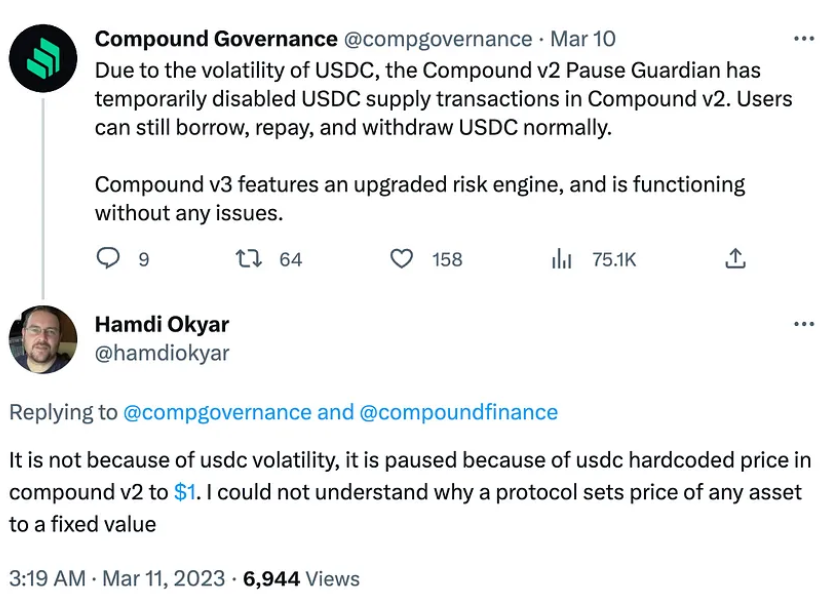
Task: Open Compound Governance profile avatar
Action: (x=43, y=58)
